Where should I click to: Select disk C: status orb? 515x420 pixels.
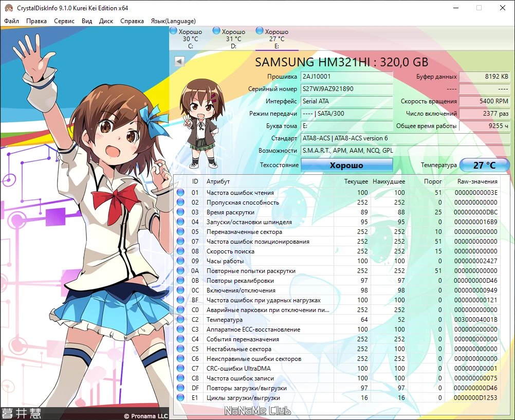click(173, 31)
